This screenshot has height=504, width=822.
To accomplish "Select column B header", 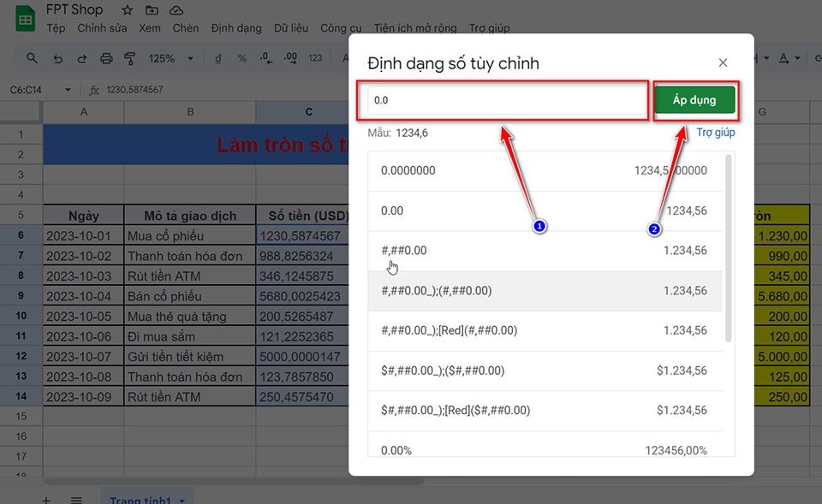I will [x=190, y=111].
